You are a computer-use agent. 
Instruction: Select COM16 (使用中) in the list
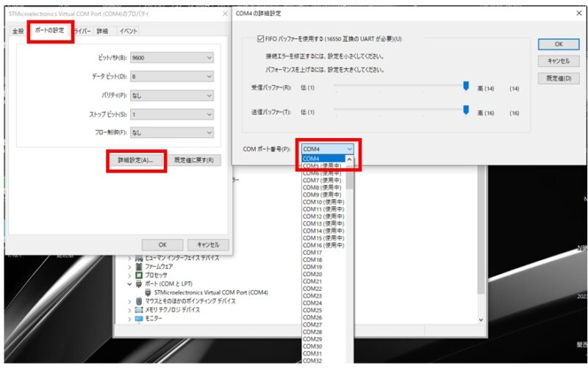[323, 245]
